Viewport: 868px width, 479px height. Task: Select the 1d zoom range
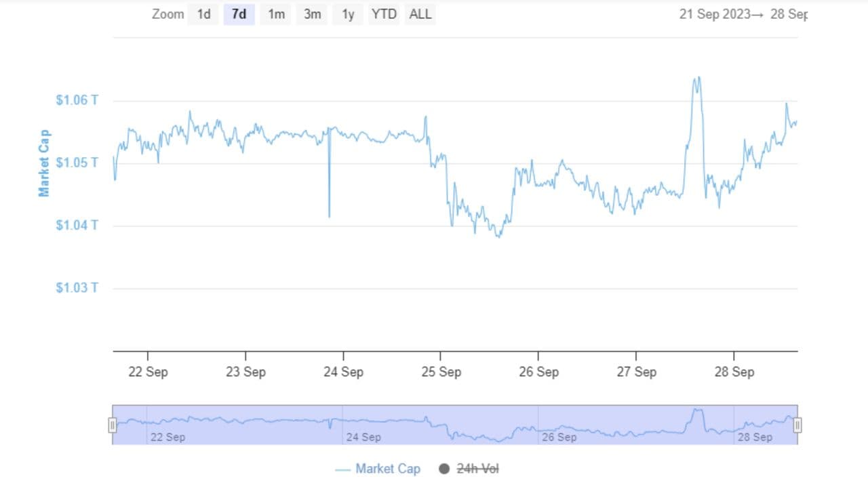pyautogui.click(x=203, y=14)
